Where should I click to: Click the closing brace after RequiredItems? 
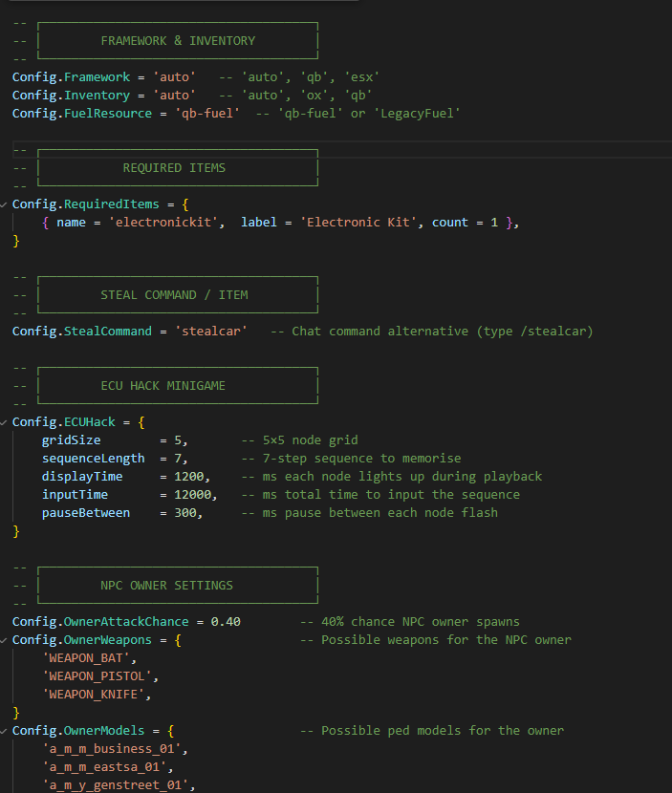click(15, 241)
